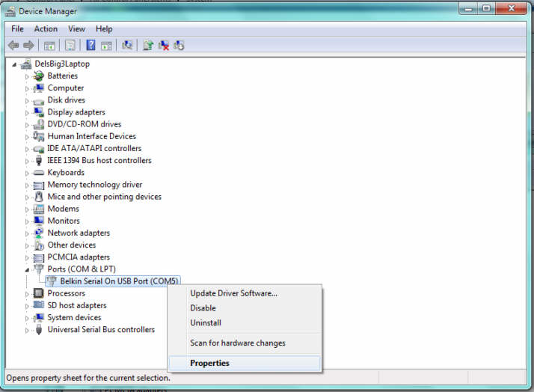534x392 pixels.
Task: Click the Scan for hardware changes toolbar icon
Action: point(127,45)
